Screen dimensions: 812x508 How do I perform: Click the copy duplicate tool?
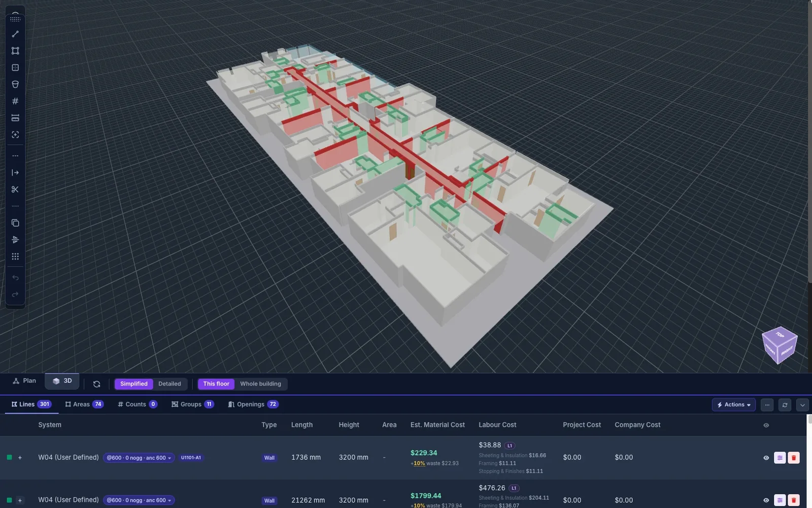click(x=15, y=223)
